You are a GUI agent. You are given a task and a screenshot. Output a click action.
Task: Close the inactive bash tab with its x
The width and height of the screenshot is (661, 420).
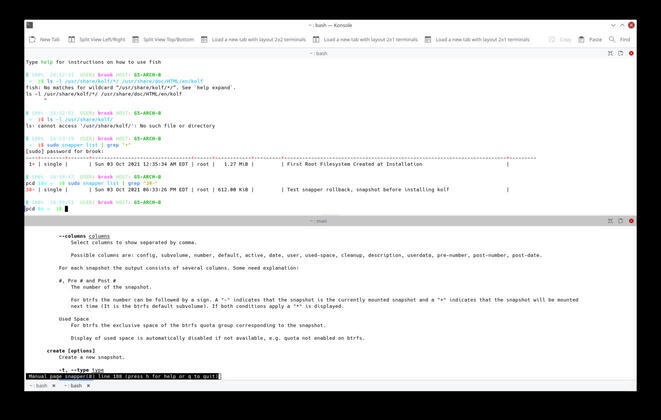coord(54,386)
